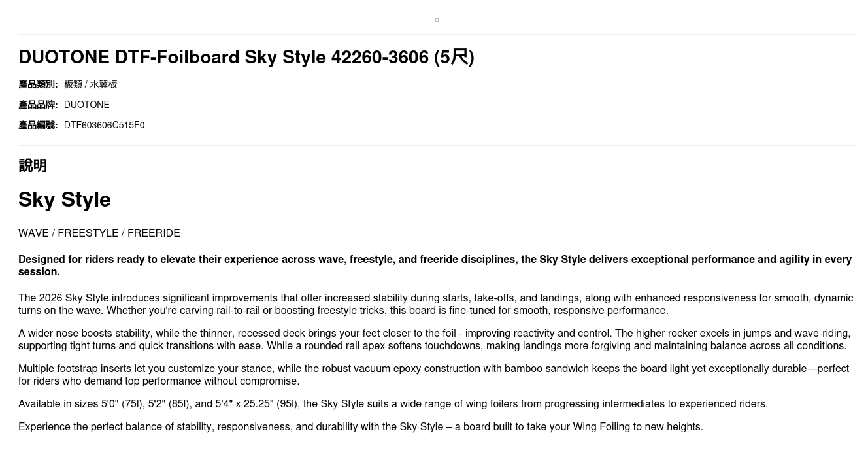Click the paragraph starting 'Multiple footstrap inserts'
This screenshot has width=868, height=463.
click(x=433, y=375)
